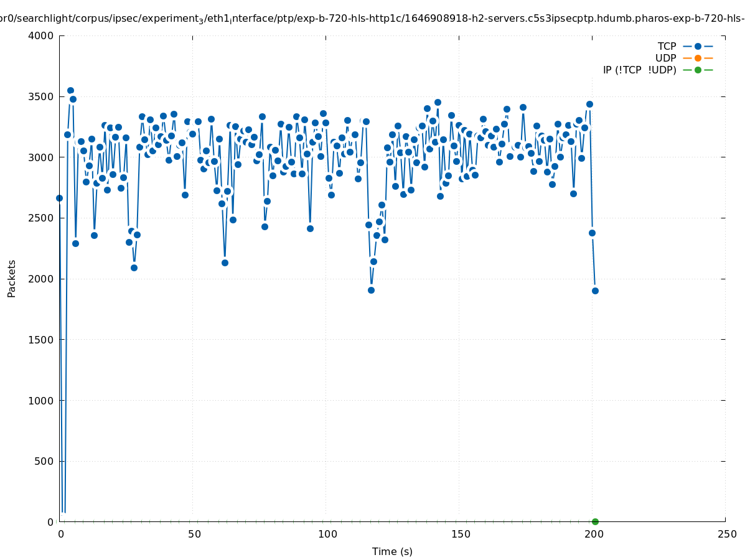Click the final TCP point near 1900 packets

595,291
